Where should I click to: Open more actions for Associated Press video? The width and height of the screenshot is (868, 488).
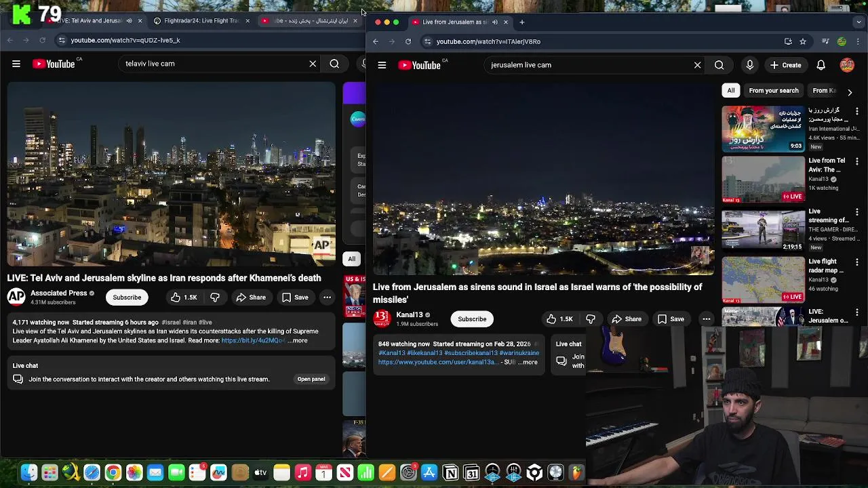click(x=327, y=298)
